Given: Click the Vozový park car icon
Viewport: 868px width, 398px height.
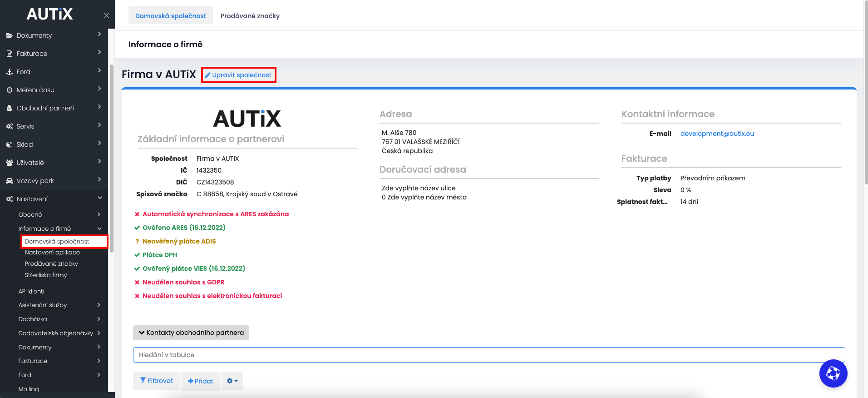Looking at the screenshot, I should [x=9, y=181].
